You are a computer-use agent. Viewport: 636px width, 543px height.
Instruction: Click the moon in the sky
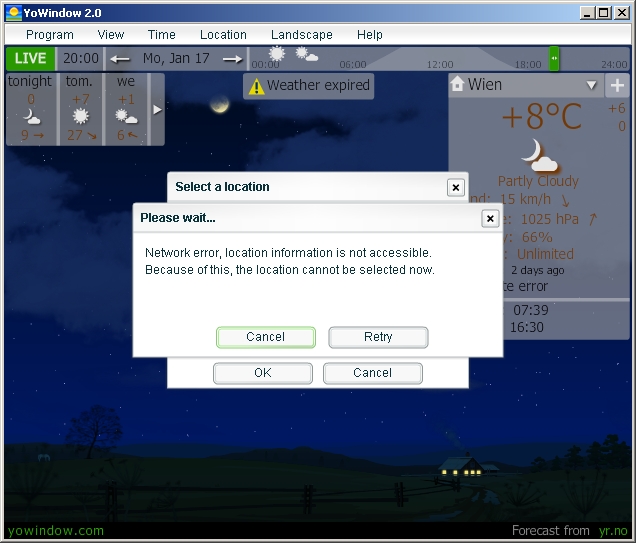tap(219, 104)
